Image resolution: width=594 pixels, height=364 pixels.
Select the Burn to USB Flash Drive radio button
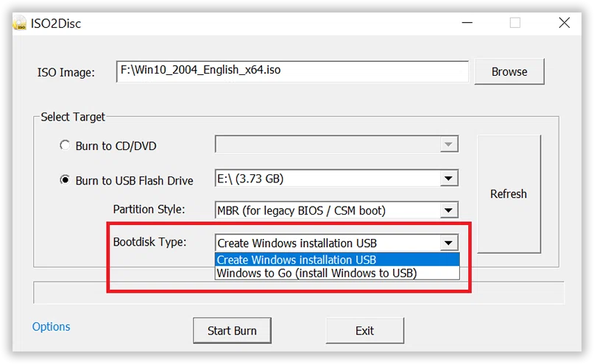coord(65,179)
